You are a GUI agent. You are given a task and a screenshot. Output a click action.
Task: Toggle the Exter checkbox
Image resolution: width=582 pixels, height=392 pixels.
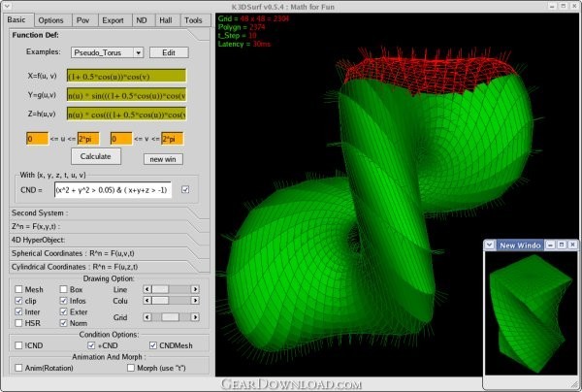[63, 311]
